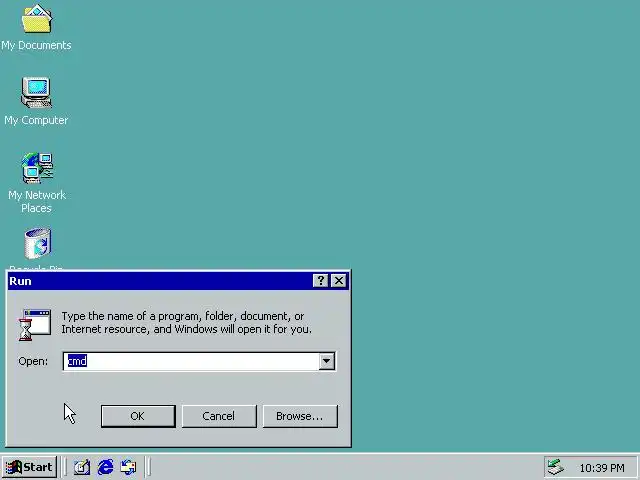Click the Show Desktop quick launch icon

[x=82, y=467]
